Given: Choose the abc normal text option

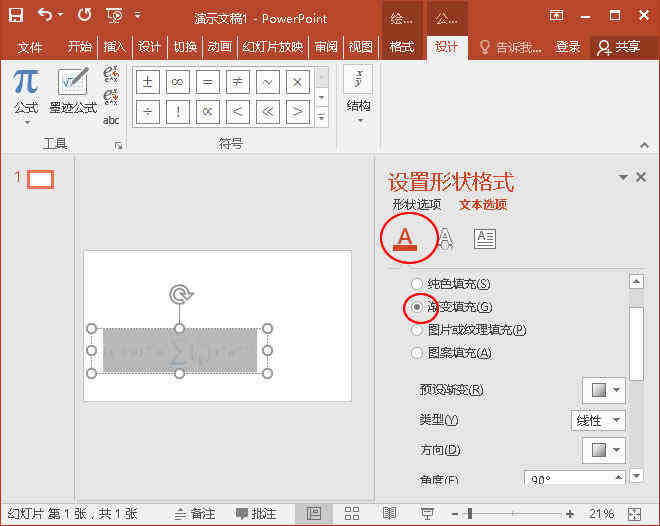Looking at the screenshot, I should pos(111,120).
